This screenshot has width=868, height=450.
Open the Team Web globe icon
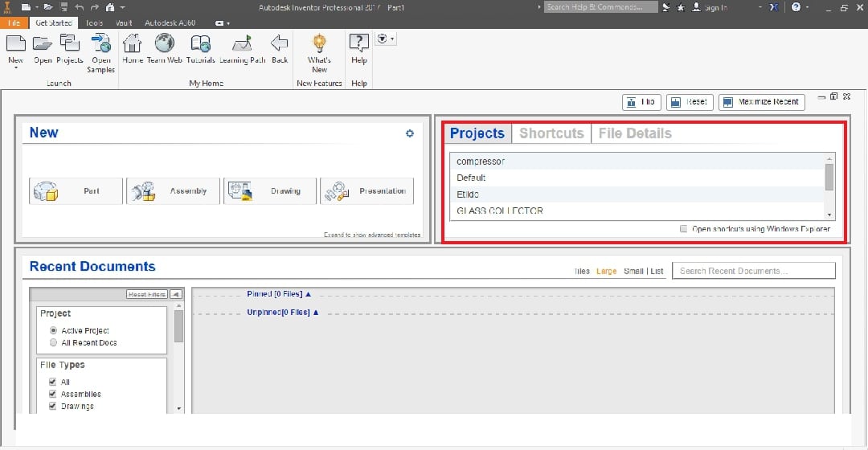(165, 44)
